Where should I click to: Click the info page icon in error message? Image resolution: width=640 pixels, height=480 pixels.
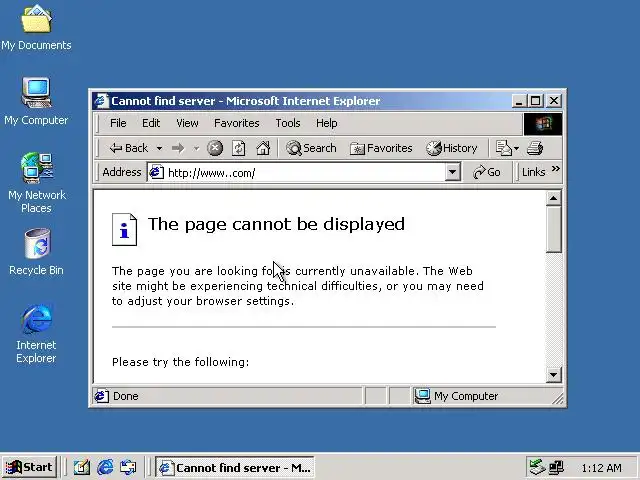[124, 229]
